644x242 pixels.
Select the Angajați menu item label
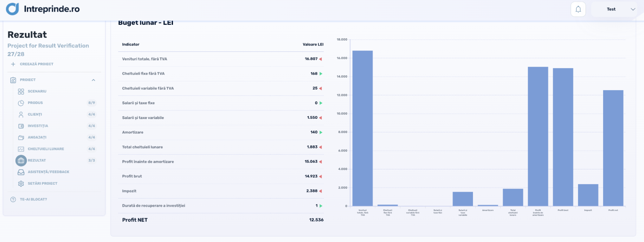click(37, 137)
